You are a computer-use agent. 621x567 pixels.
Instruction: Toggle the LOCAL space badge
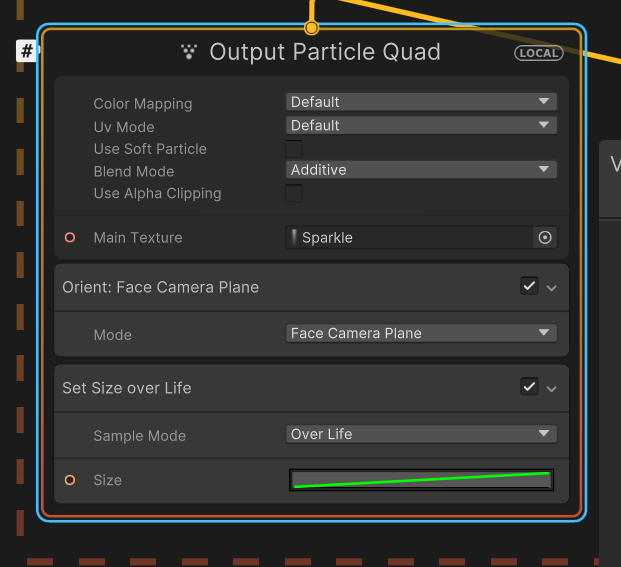pyautogui.click(x=539, y=53)
